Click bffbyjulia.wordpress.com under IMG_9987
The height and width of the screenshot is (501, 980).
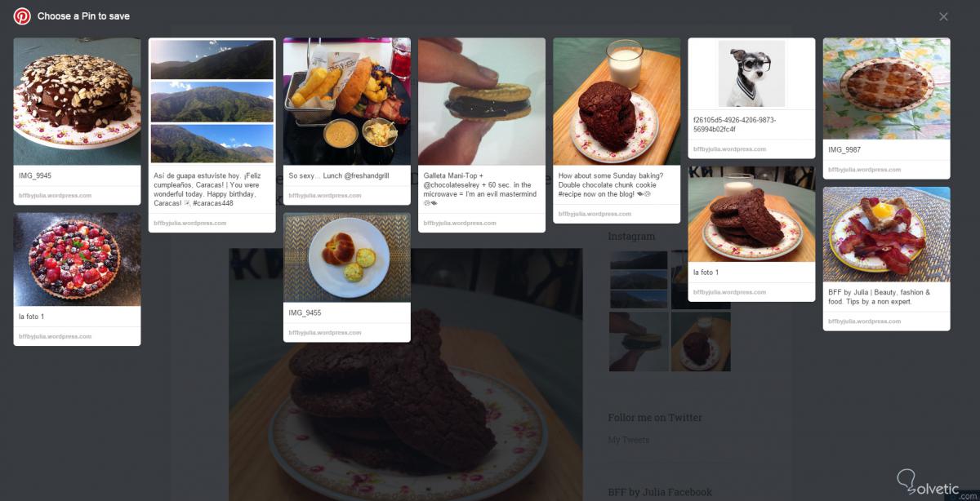pyautogui.click(x=864, y=170)
